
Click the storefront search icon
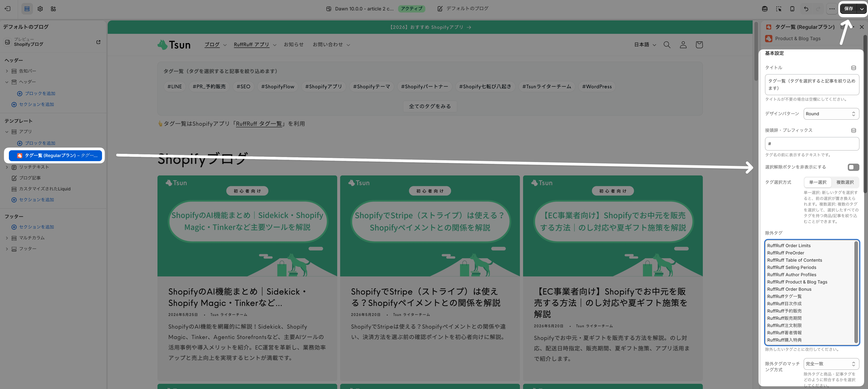[x=667, y=45]
